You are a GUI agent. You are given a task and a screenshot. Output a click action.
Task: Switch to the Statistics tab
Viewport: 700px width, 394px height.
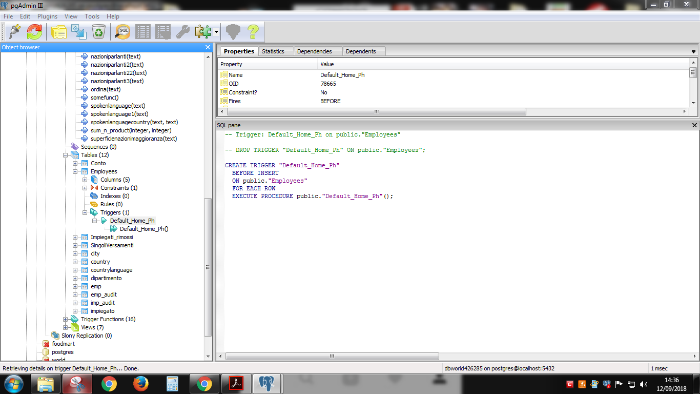coord(273,51)
